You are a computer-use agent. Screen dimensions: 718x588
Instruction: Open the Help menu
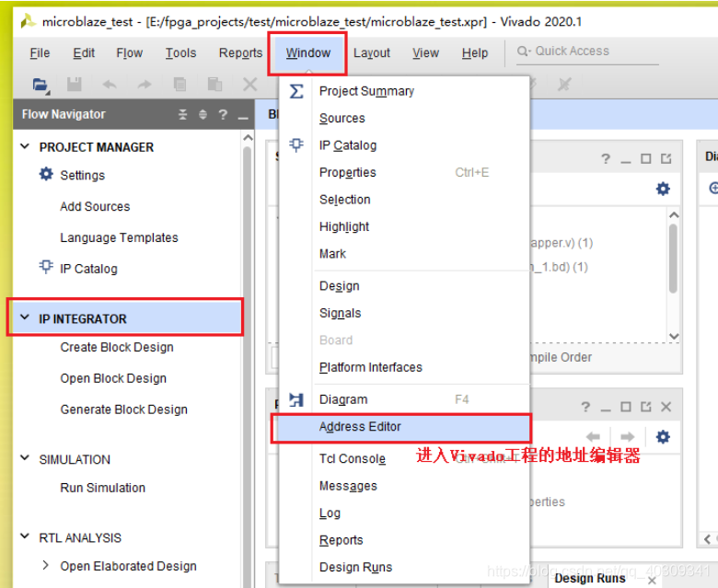pos(475,53)
